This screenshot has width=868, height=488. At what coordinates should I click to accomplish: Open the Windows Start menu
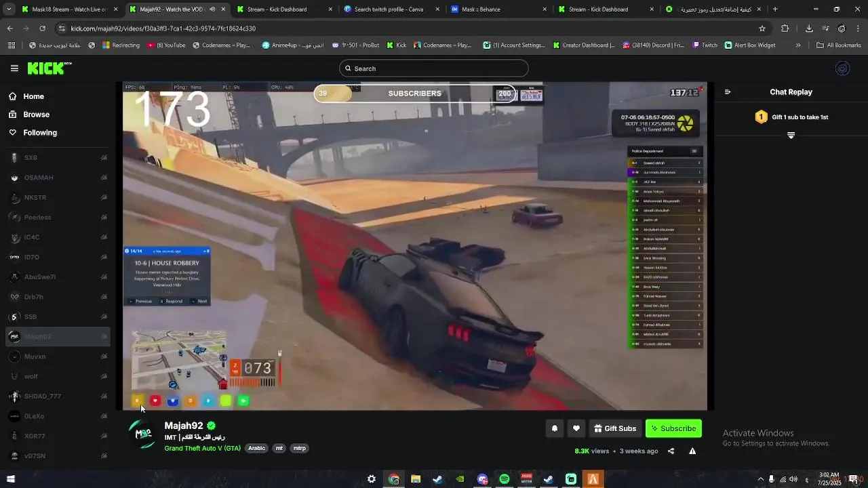tap(10, 479)
